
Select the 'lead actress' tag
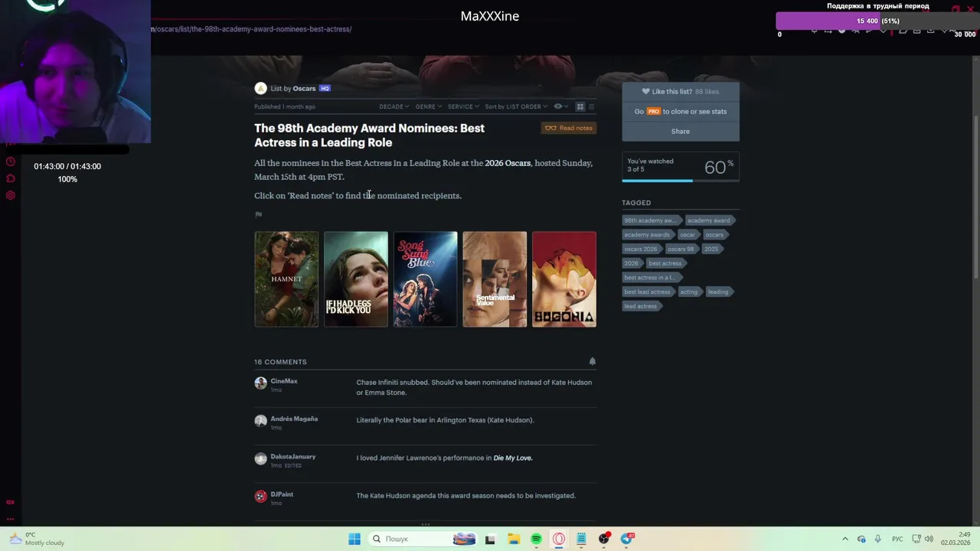pyautogui.click(x=641, y=306)
